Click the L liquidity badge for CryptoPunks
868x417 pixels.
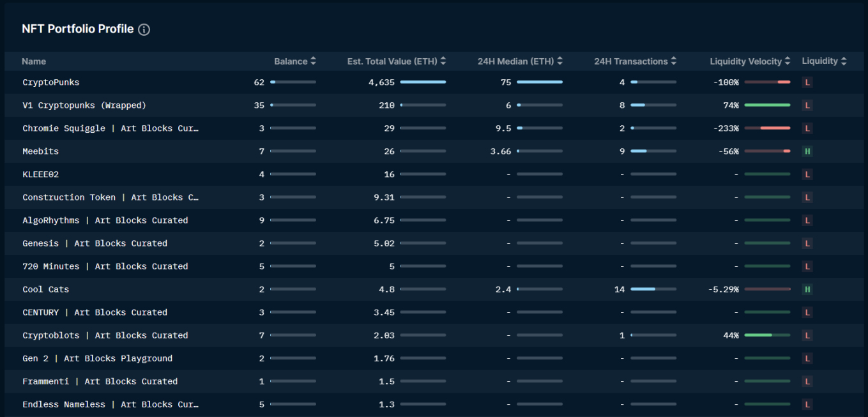(x=807, y=82)
